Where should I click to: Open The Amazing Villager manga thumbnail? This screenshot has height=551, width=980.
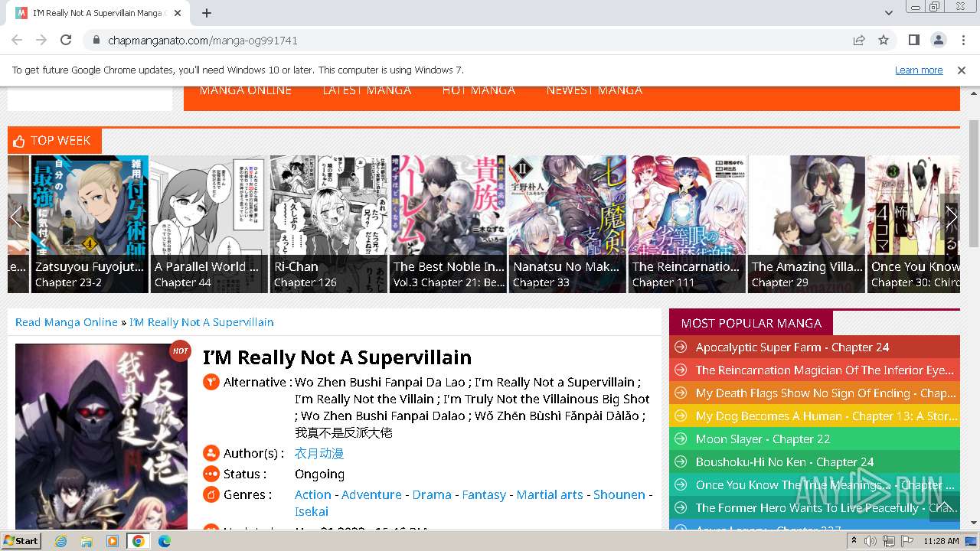point(807,223)
